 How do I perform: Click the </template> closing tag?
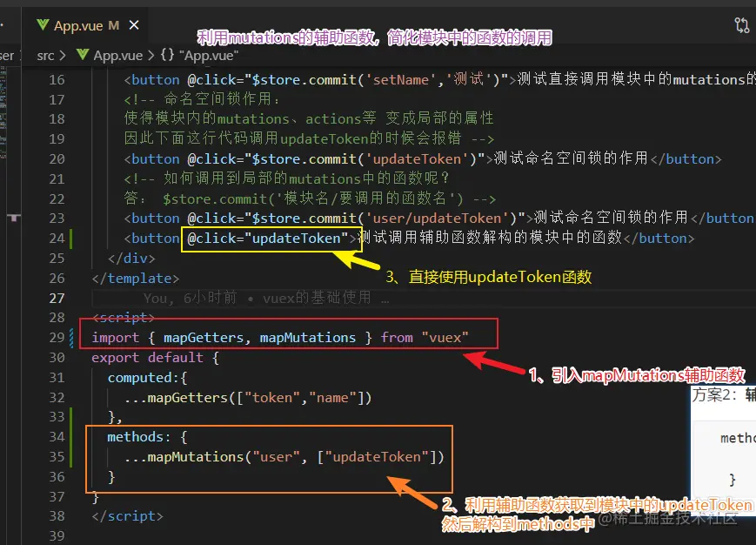[136, 279]
